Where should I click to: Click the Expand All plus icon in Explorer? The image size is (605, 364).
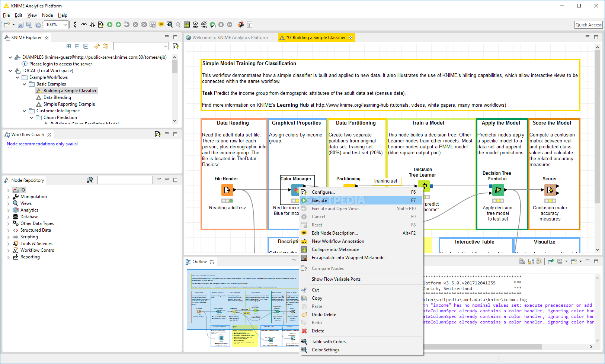(x=68, y=46)
